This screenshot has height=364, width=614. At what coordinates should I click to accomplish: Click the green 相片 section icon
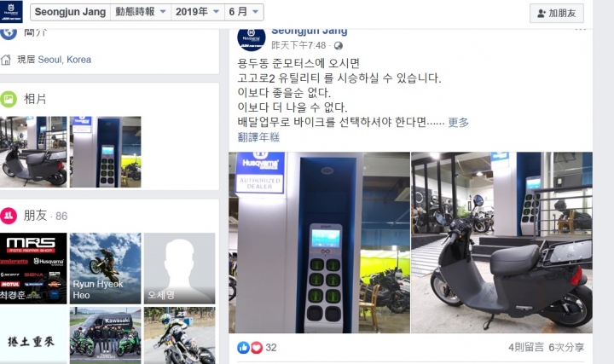[x=9, y=99]
